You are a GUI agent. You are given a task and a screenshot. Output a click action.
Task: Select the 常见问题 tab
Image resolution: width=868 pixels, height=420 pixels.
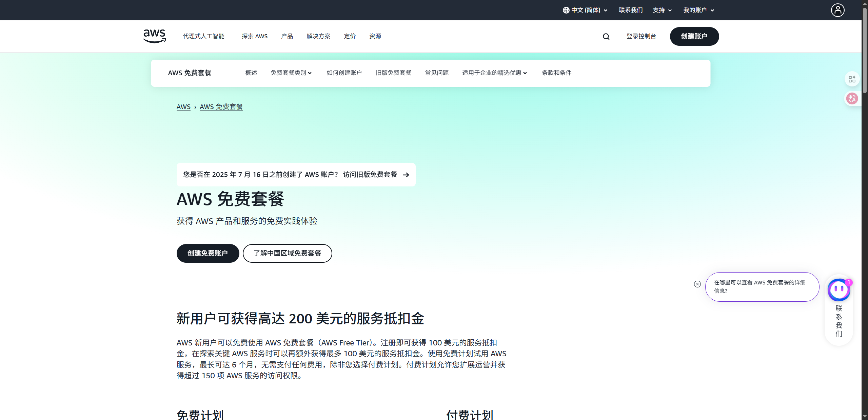click(437, 73)
